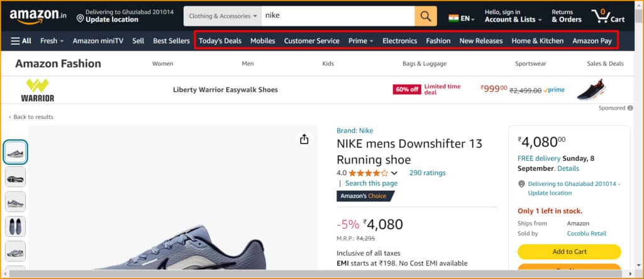The image size is (644, 279).
Task: Open New Releases
Action: [x=481, y=41]
